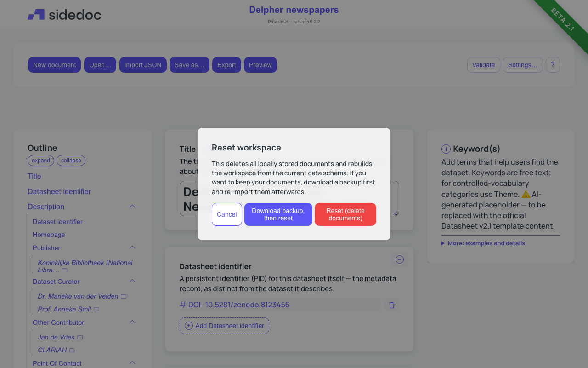Expand More: examples and details disclosure

(x=483, y=243)
